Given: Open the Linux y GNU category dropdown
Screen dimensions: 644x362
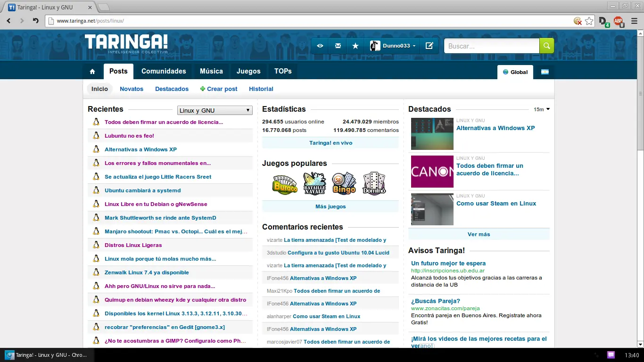Looking at the screenshot, I should pos(215,110).
